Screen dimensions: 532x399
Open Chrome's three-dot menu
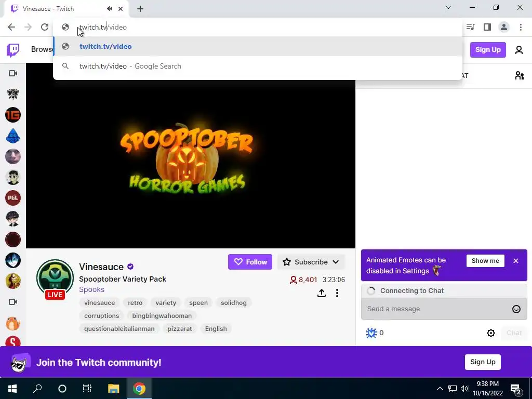click(521, 27)
